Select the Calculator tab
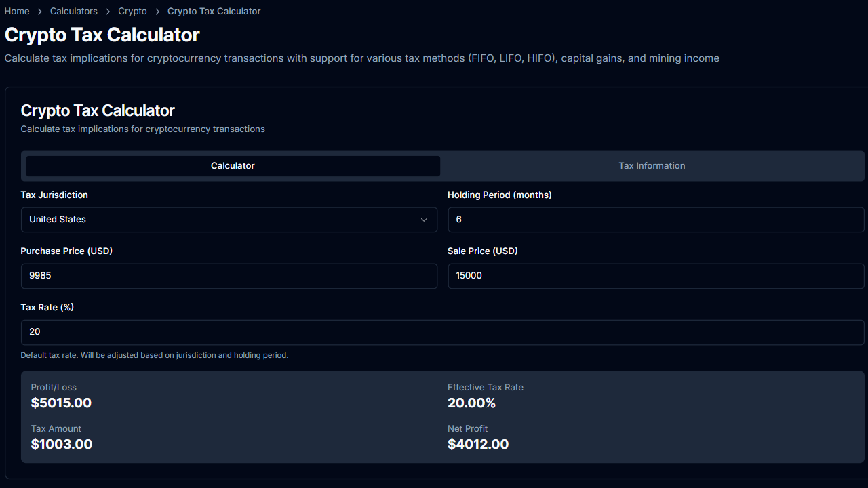Image resolution: width=868 pixels, height=488 pixels. point(232,165)
